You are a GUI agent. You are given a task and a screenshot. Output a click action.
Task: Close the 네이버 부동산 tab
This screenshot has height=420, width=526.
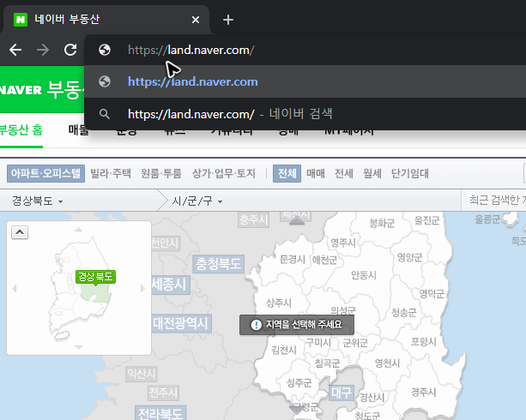tap(196, 20)
